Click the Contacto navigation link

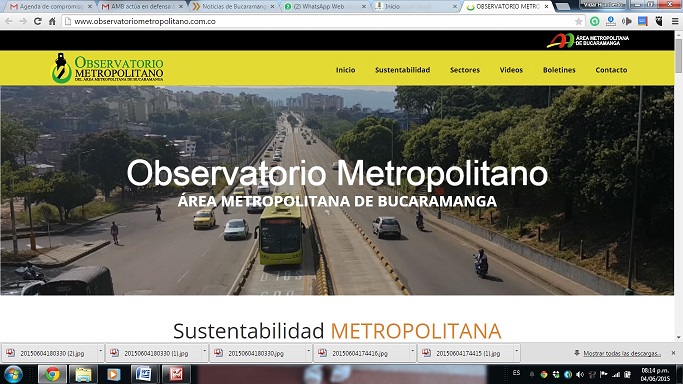[x=611, y=70]
